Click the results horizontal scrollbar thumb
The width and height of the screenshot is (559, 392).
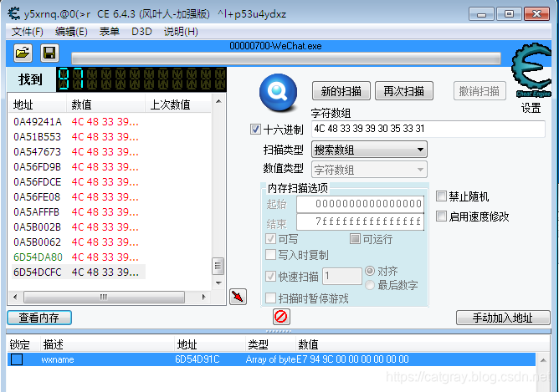coord(104,297)
